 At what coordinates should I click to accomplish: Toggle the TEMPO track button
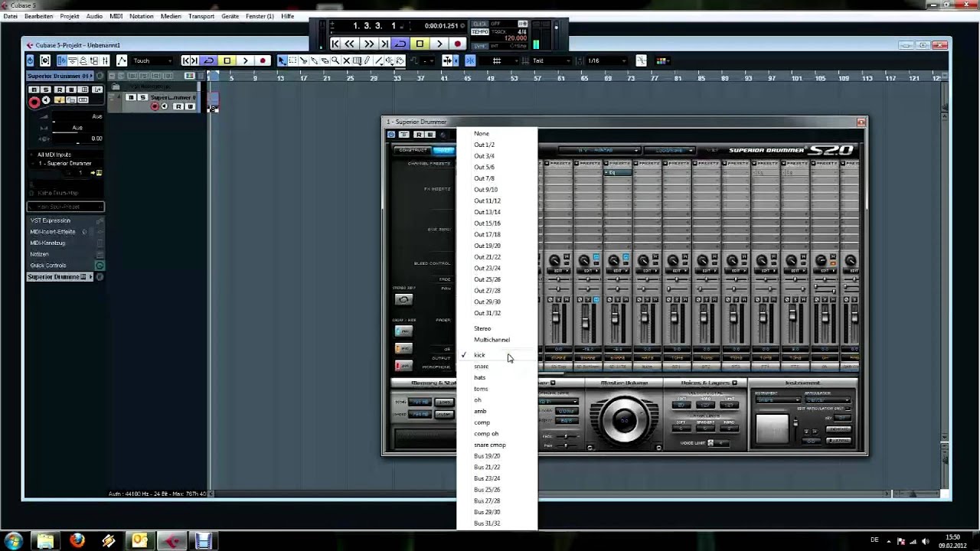(x=480, y=31)
